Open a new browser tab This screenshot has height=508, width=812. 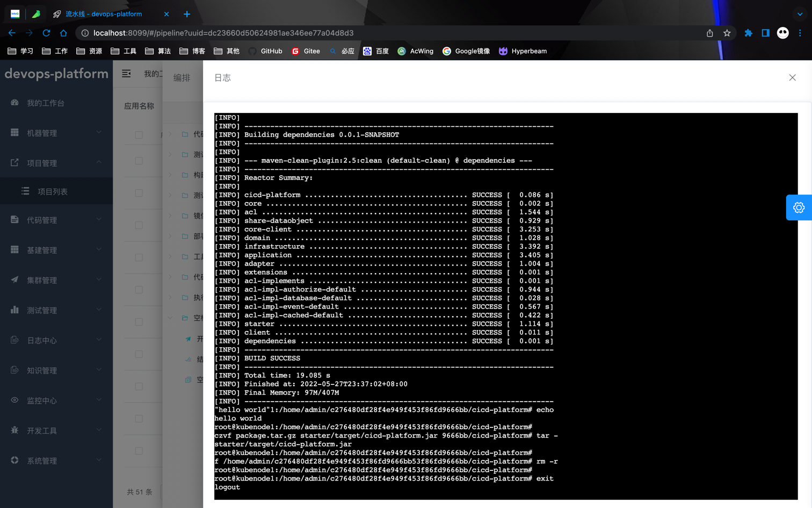187,14
